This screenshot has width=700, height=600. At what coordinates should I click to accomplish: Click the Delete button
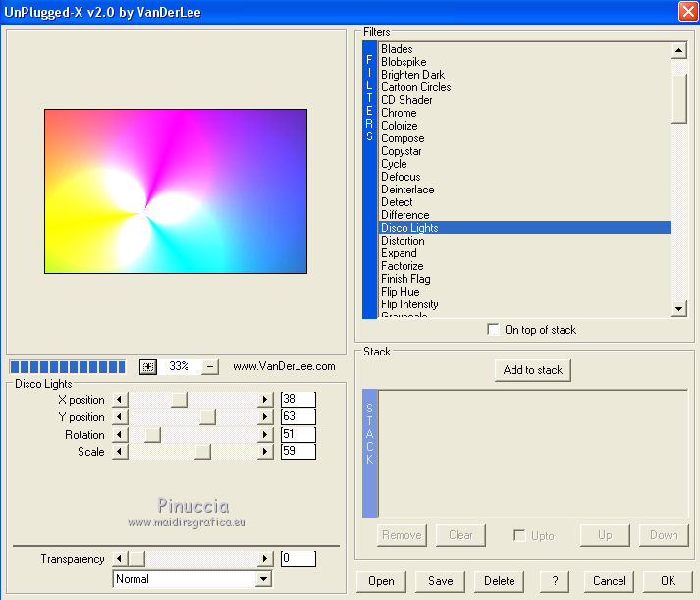(x=499, y=581)
